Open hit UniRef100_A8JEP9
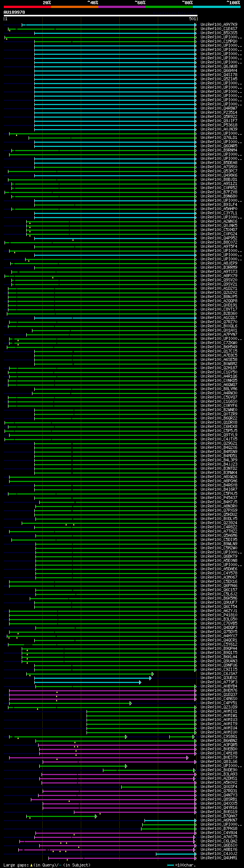 [219, 263]
